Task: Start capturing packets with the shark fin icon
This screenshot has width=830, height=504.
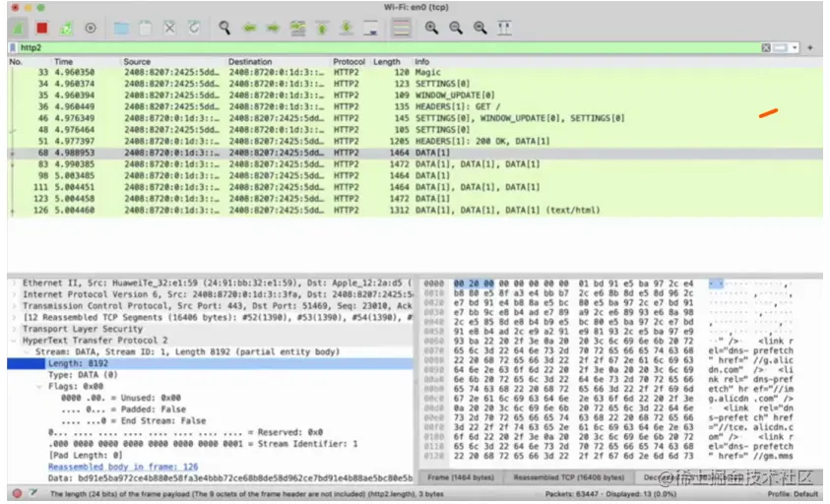Action: (x=19, y=29)
